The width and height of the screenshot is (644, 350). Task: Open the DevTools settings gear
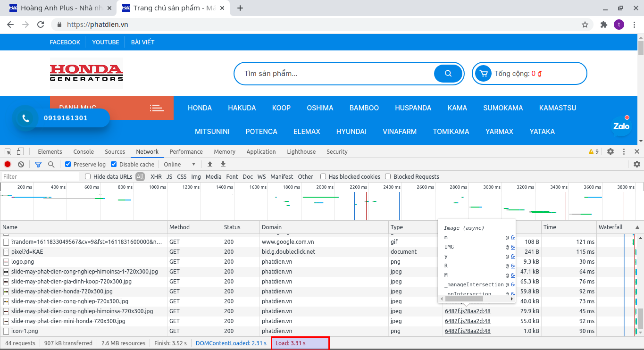[611, 151]
